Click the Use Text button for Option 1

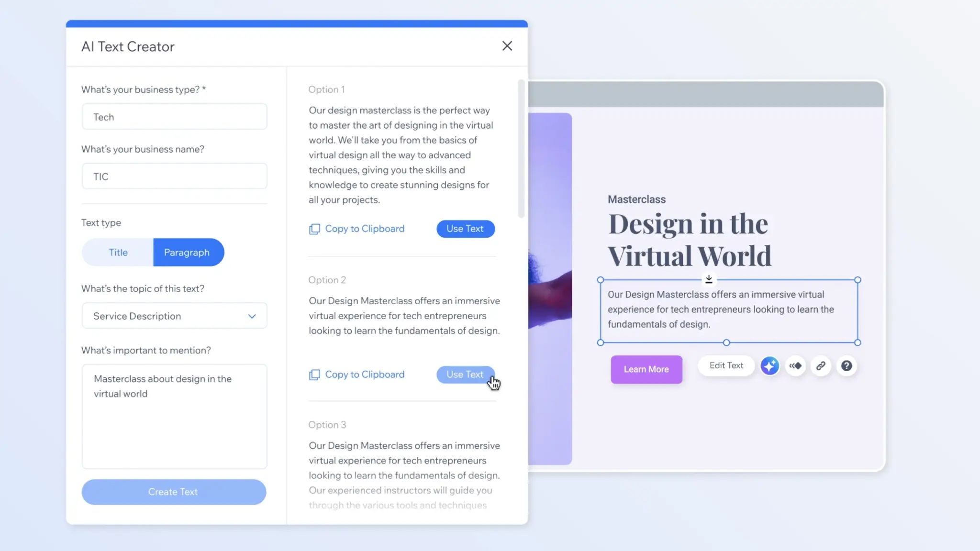point(465,228)
